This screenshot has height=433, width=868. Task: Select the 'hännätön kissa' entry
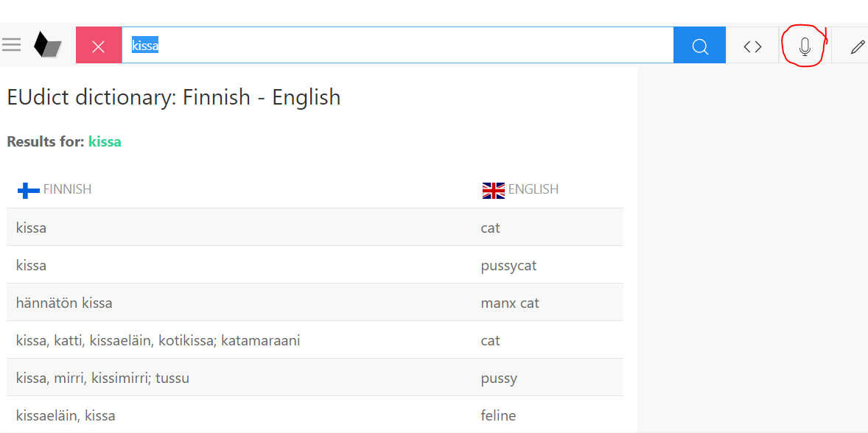(x=64, y=303)
